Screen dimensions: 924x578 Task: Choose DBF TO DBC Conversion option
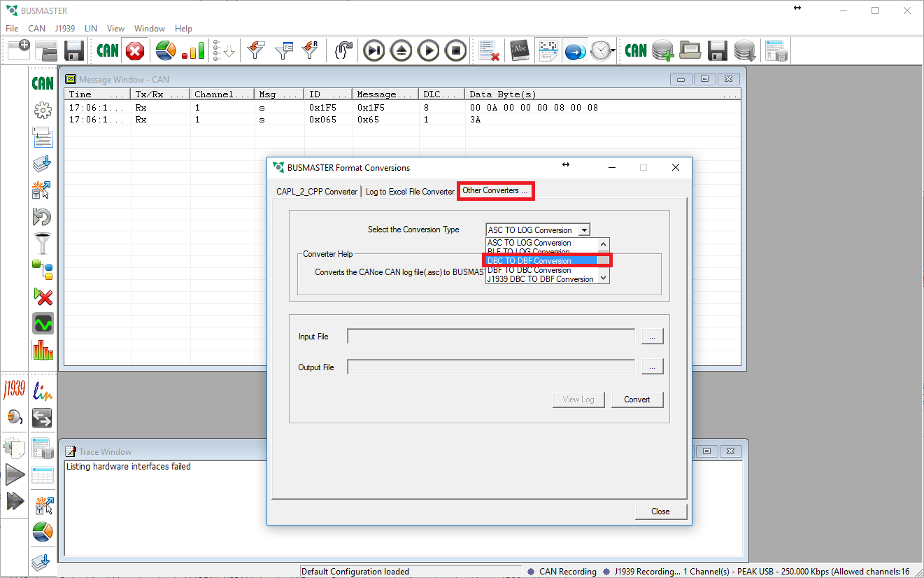[542, 270]
